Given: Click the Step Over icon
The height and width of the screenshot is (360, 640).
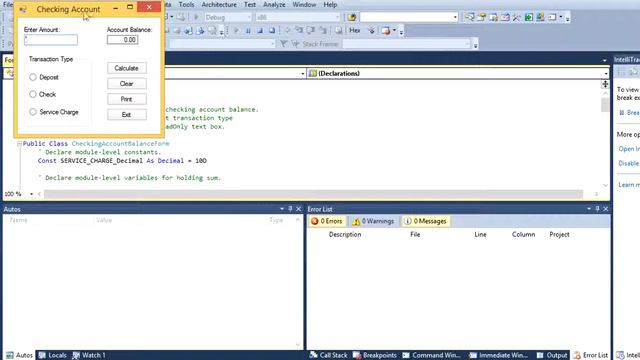Looking at the screenshot, I should click(311, 31).
